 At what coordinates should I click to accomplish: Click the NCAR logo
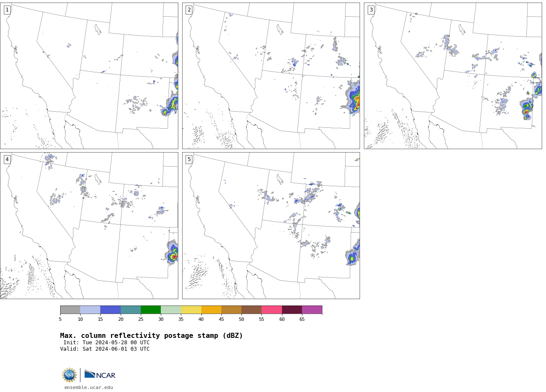coord(100,375)
